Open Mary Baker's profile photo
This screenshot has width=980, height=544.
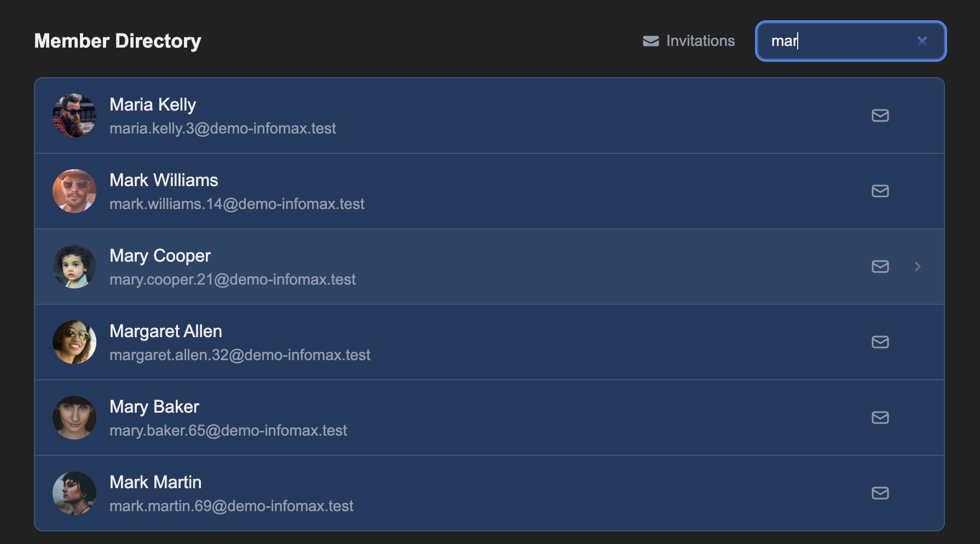[74, 418]
